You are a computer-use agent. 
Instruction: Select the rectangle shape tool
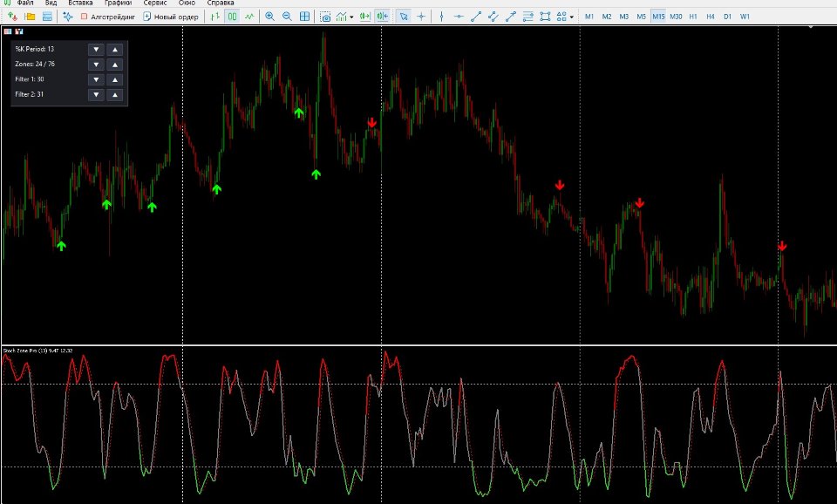click(x=545, y=17)
